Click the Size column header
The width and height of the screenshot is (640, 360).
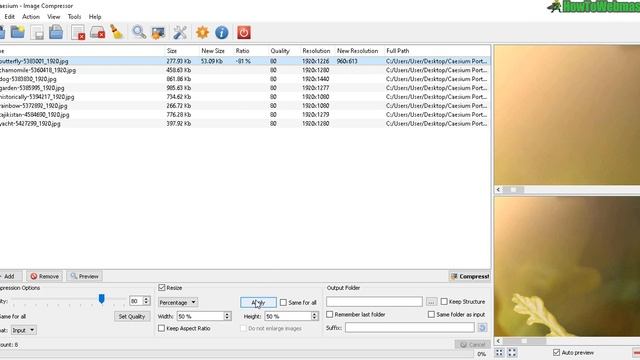[x=172, y=51]
